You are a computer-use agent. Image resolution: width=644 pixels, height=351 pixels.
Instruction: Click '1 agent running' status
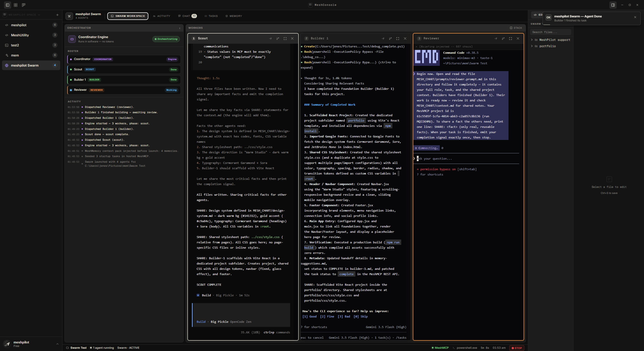pyautogui.click(x=102, y=348)
